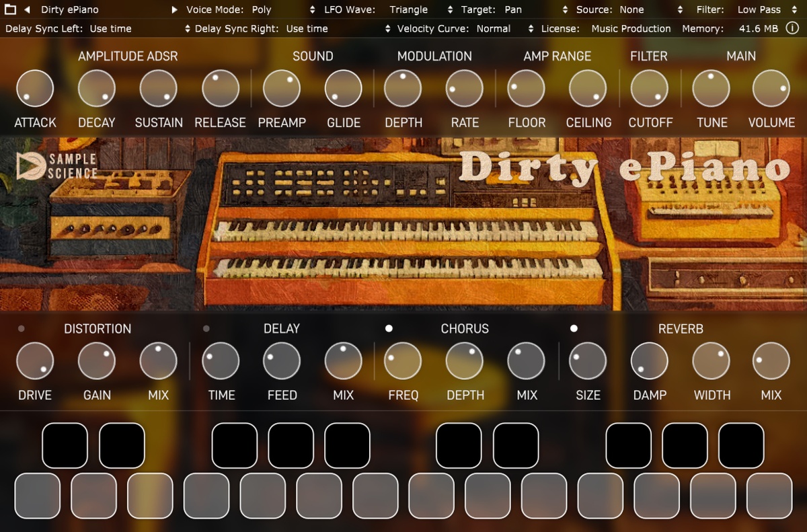Toggle the Reverb effect off
This screenshot has width=807, height=532.
point(574,328)
